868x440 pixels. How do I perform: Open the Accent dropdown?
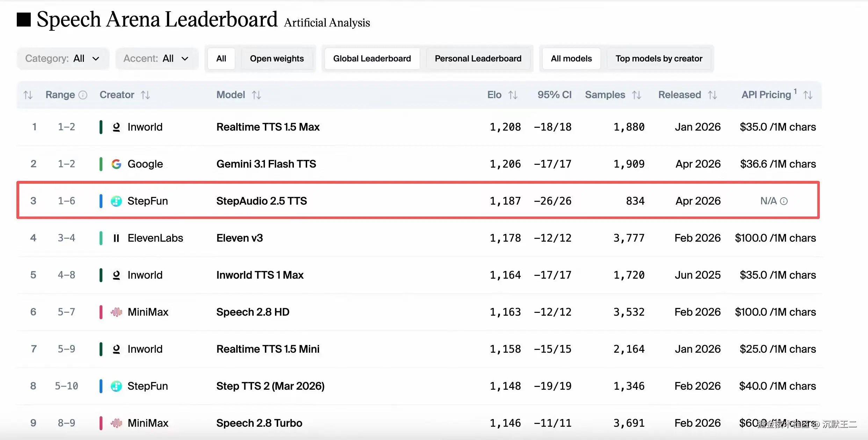click(x=157, y=59)
